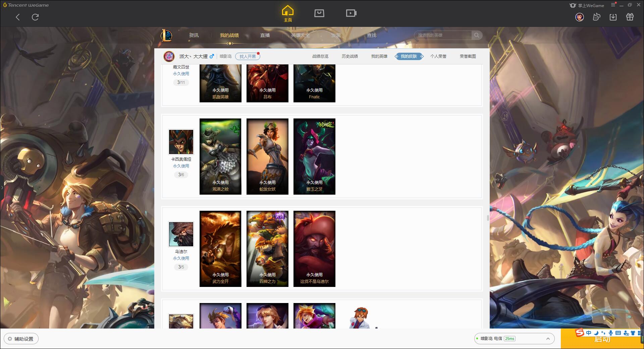Screen dimensions: 644x349
Task: Switch to 历史战绩 sub-tab
Action: tap(350, 56)
